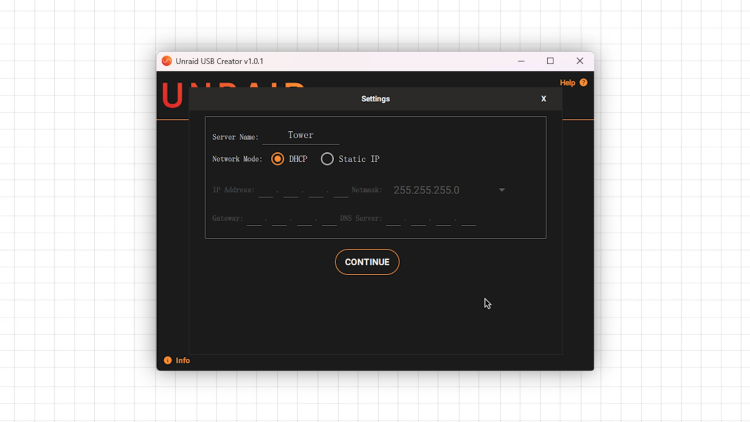Click the Help question mark icon
This screenshot has height=422, width=750.
tap(584, 82)
